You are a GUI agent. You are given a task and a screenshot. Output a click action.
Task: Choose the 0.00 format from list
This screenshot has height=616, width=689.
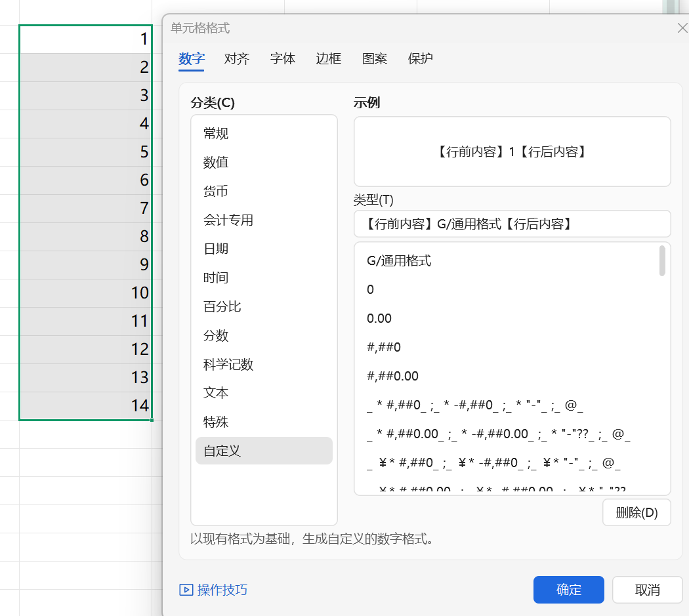[379, 319]
